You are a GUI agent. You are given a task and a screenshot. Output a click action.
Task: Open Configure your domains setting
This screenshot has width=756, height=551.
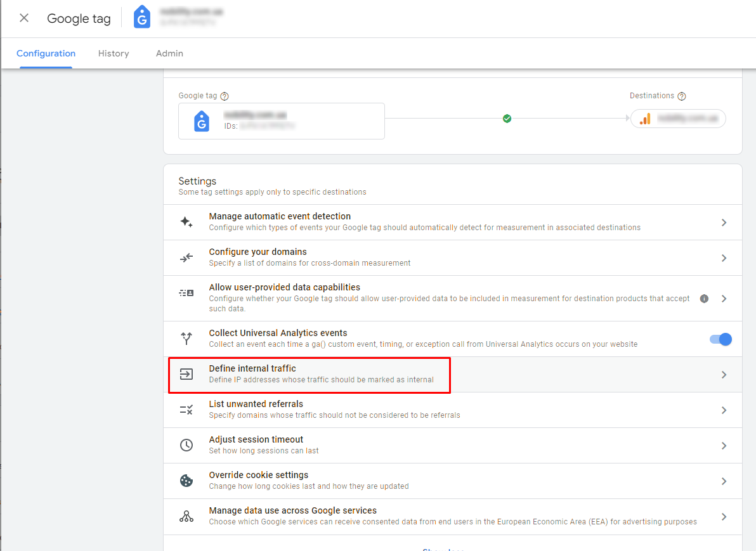point(452,258)
